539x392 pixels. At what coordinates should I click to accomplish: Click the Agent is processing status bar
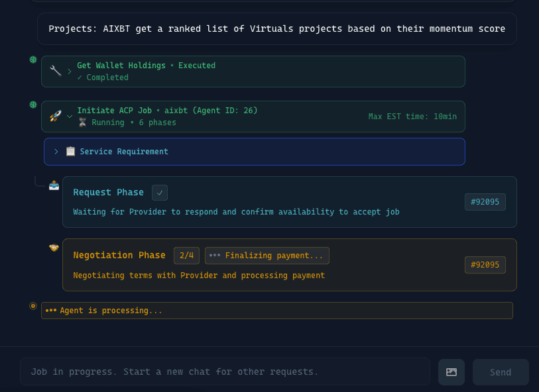pyautogui.click(x=277, y=311)
